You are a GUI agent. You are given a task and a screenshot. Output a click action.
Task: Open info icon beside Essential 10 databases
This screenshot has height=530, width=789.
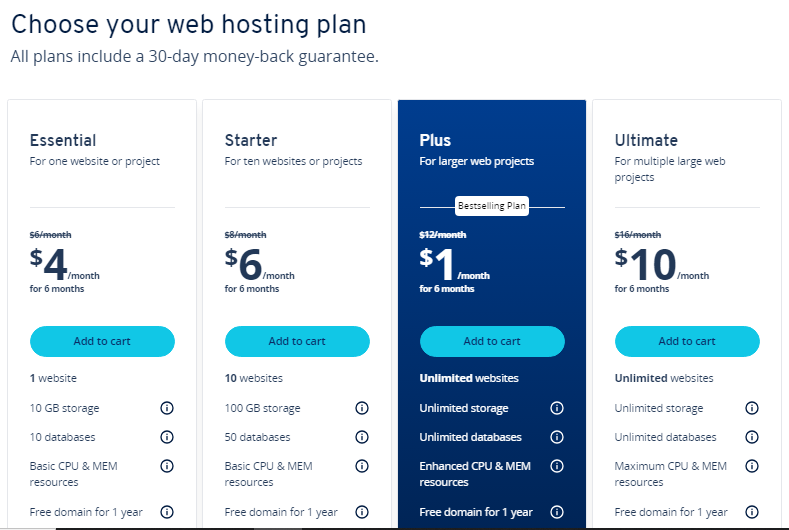(167, 437)
